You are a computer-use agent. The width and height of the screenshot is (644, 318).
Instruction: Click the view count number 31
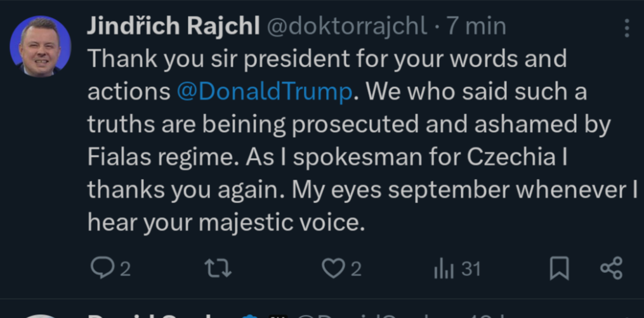[x=471, y=269]
